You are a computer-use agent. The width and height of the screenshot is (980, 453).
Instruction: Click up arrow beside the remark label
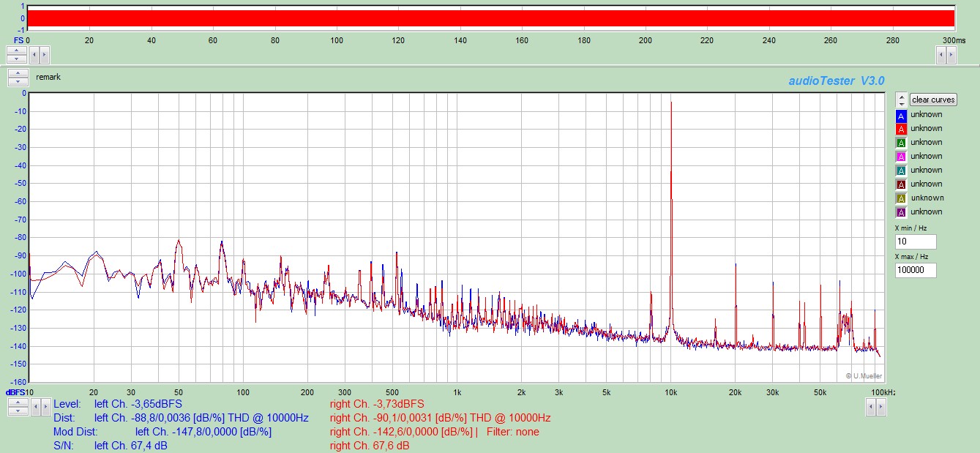tap(17, 73)
